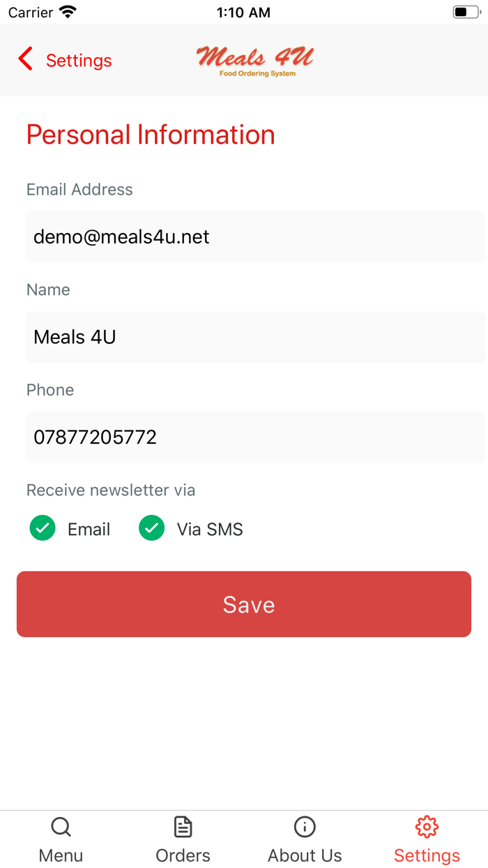Tap the battery indicator in the status bar

(466, 11)
